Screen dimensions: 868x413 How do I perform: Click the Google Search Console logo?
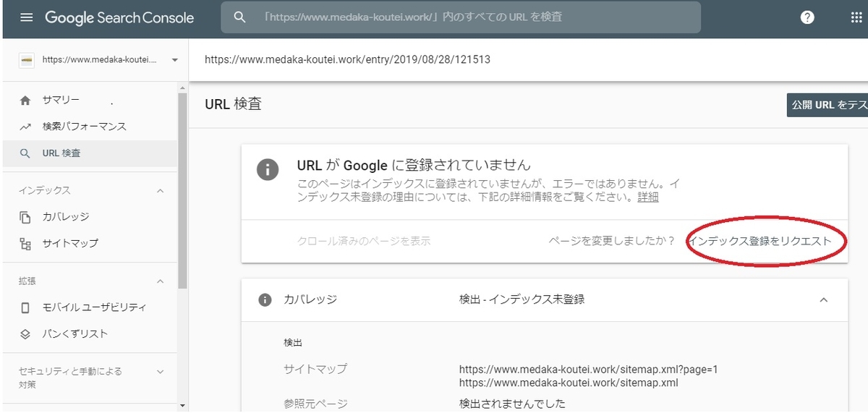(119, 17)
